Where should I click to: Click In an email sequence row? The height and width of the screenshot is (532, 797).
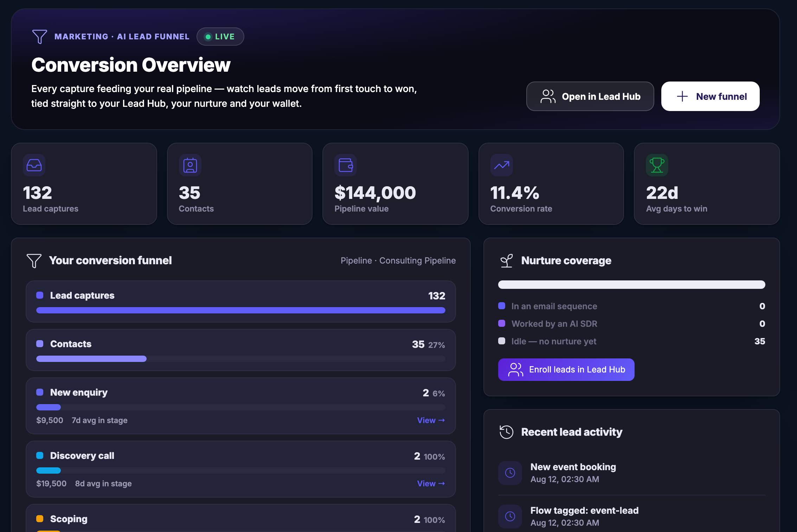point(632,306)
